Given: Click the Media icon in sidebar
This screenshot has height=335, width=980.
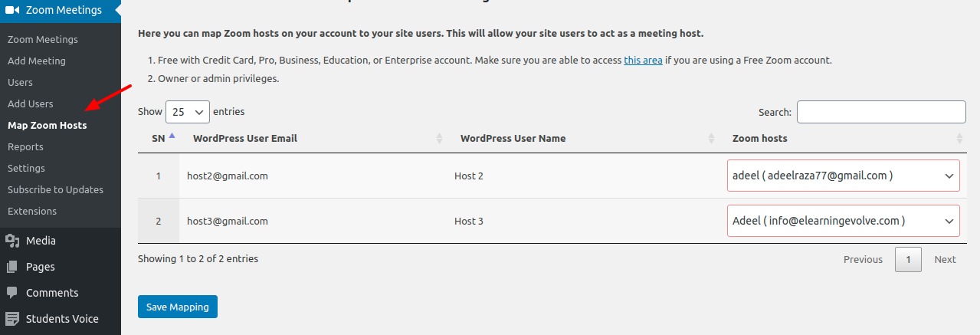Looking at the screenshot, I should click(12, 241).
